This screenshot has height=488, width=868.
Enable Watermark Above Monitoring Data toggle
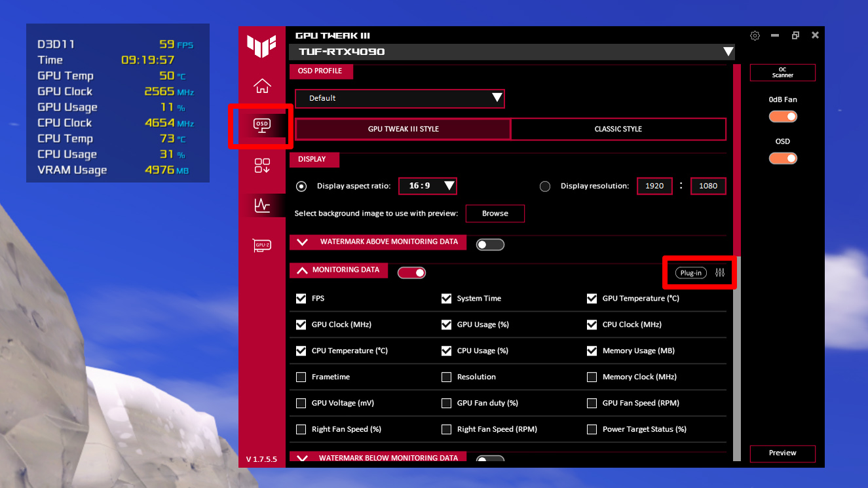[490, 244]
